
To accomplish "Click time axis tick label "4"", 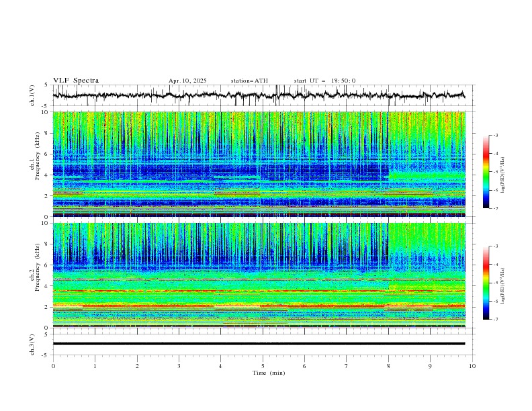I will click(x=220, y=366).
